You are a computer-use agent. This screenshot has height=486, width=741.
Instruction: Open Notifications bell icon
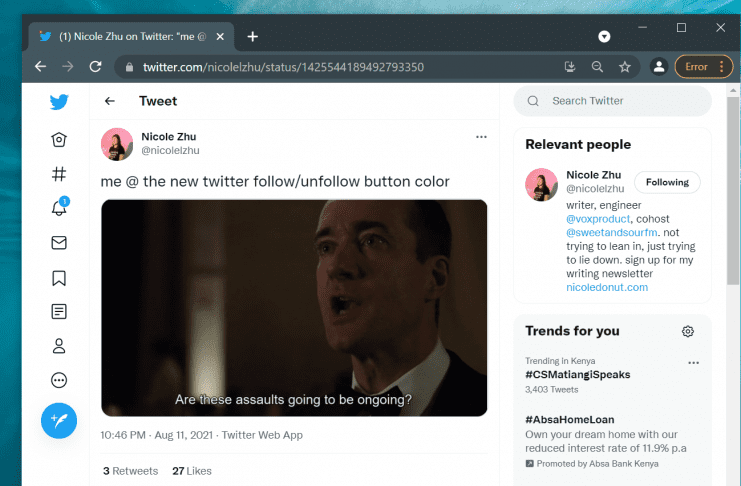point(60,207)
